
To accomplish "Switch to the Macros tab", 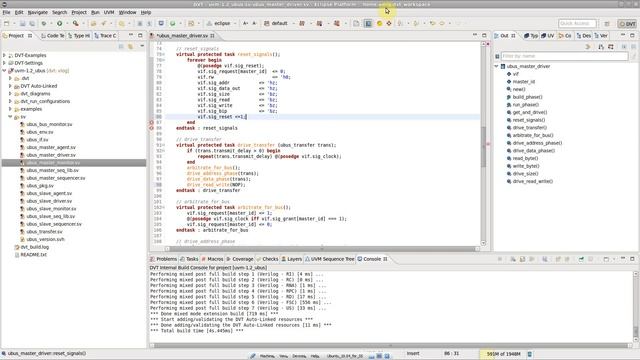I will (x=212, y=259).
